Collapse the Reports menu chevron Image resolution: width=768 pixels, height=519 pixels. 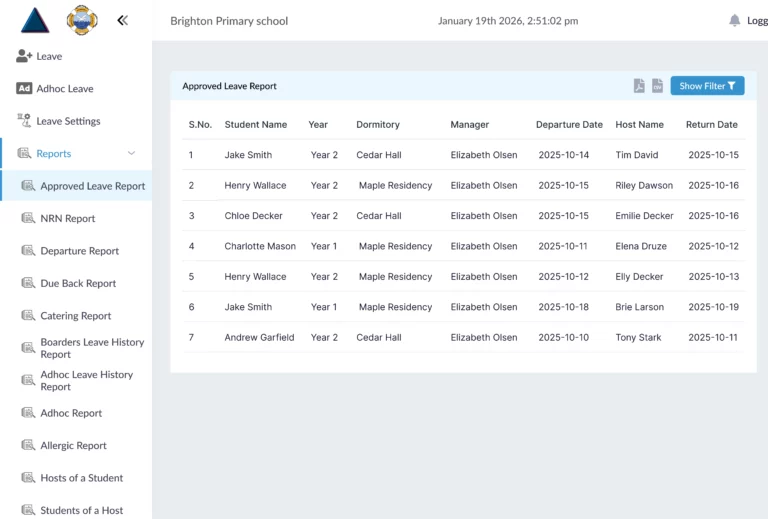(x=131, y=154)
